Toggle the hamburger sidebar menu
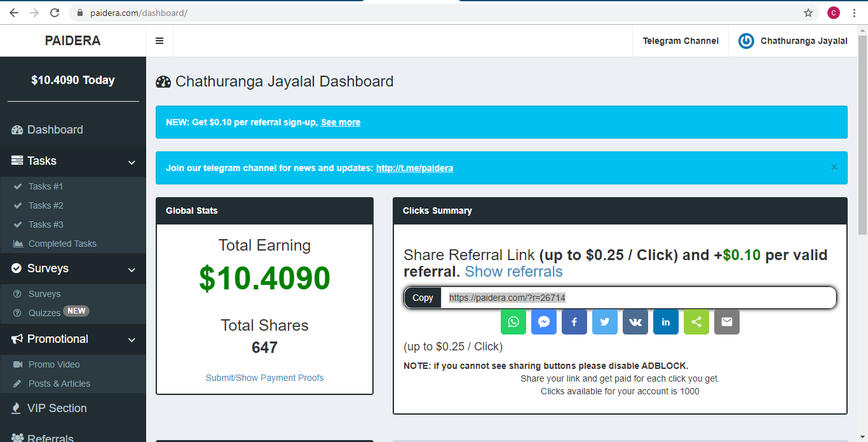Image resolution: width=868 pixels, height=442 pixels. click(x=159, y=41)
